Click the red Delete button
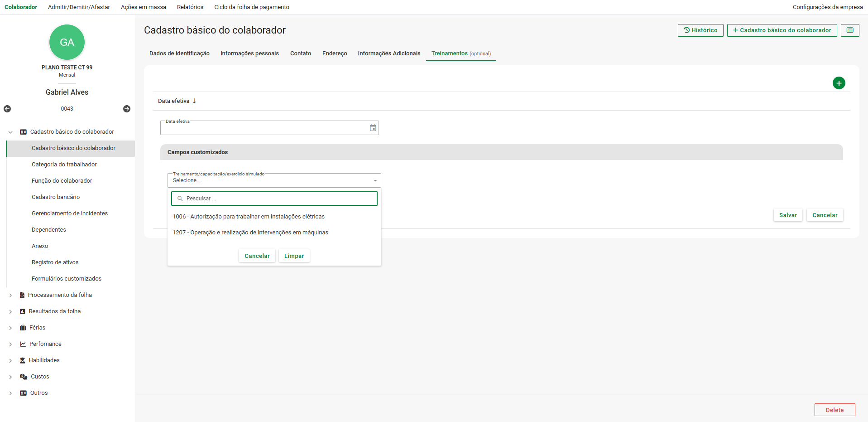 point(834,410)
